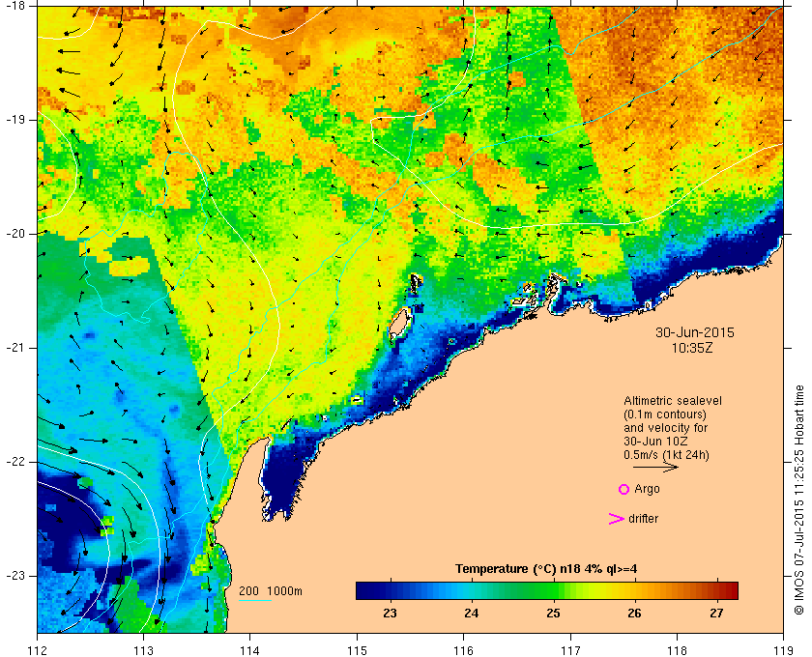Click the Temperature (°C) n18 title
The width and height of the screenshot is (812, 657).
pyautogui.click(x=546, y=569)
